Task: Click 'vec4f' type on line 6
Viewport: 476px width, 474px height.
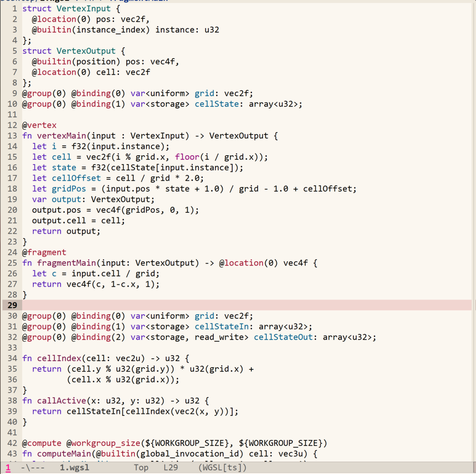Action: (163, 62)
